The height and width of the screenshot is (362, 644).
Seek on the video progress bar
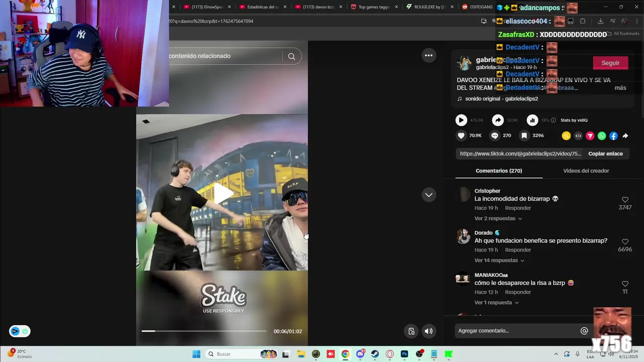pyautogui.click(x=204, y=331)
